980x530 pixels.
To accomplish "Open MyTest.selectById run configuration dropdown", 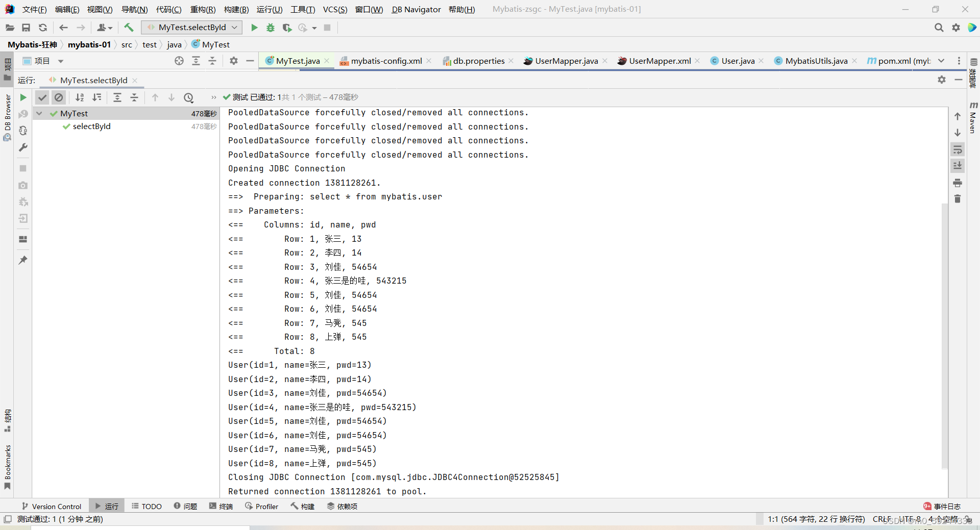I will point(192,28).
